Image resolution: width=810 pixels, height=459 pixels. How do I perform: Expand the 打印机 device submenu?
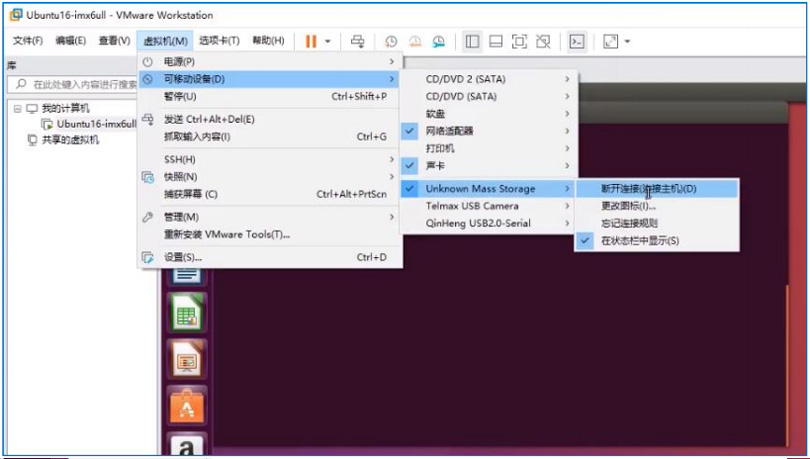pos(489,148)
